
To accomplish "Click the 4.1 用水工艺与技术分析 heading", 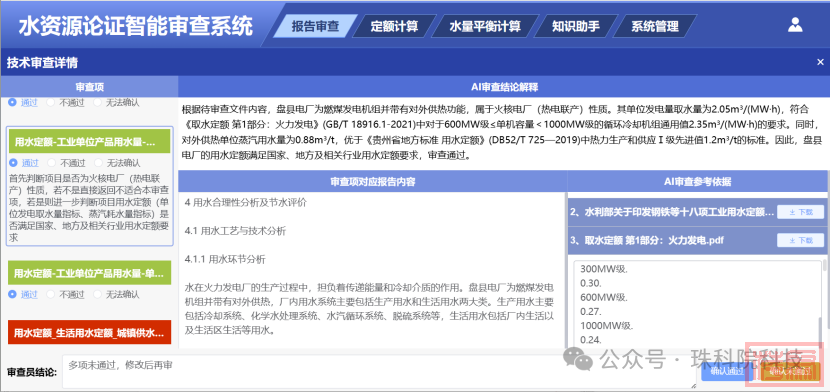I will [235, 231].
